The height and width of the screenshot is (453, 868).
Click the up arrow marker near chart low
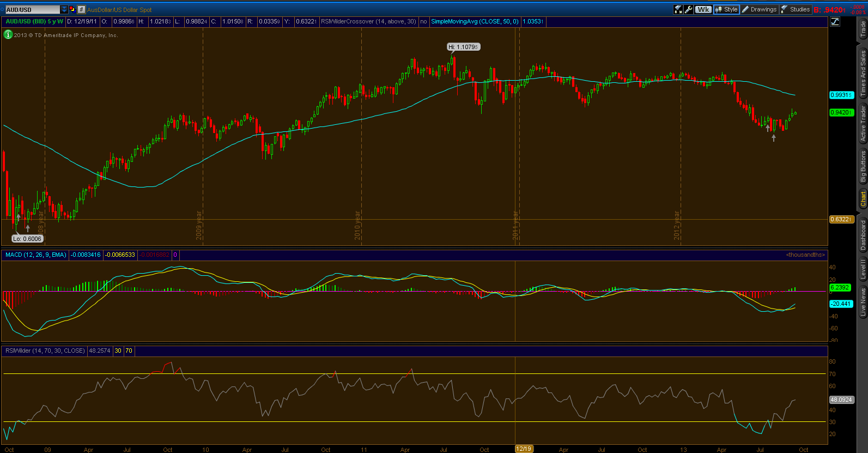28,228
